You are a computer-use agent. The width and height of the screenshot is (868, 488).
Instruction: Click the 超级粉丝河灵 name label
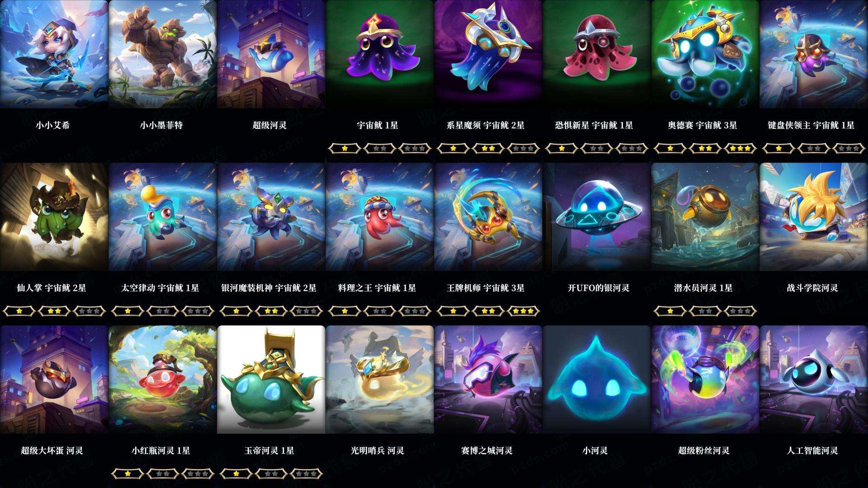pos(704,450)
